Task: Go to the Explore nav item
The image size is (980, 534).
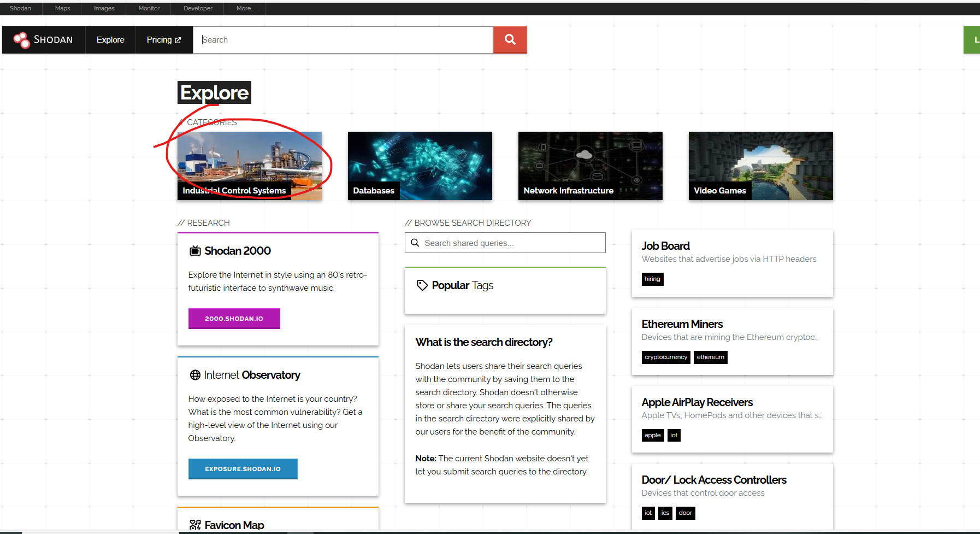Action: [x=110, y=40]
